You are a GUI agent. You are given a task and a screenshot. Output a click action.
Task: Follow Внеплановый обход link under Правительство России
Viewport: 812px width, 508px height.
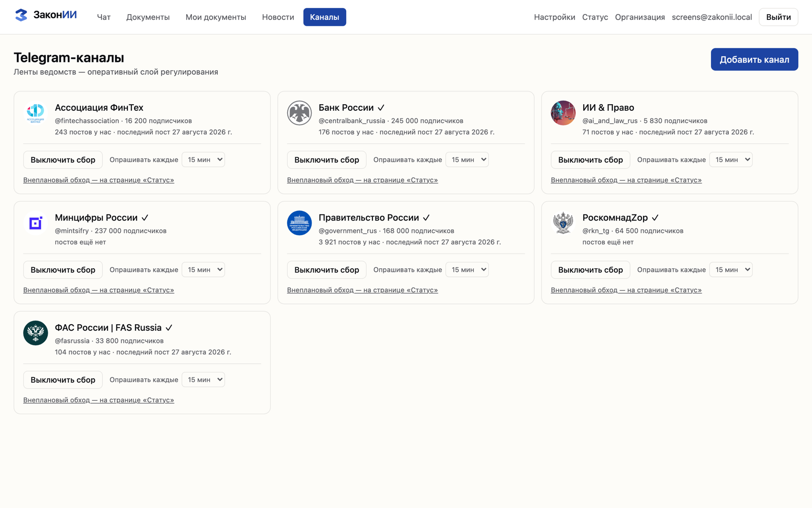click(x=363, y=290)
